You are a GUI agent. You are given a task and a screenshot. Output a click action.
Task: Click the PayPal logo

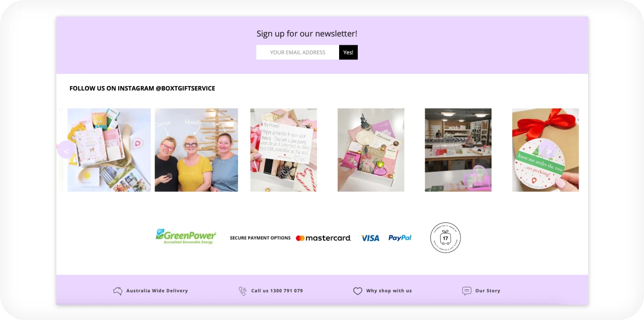(x=400, y=237)
